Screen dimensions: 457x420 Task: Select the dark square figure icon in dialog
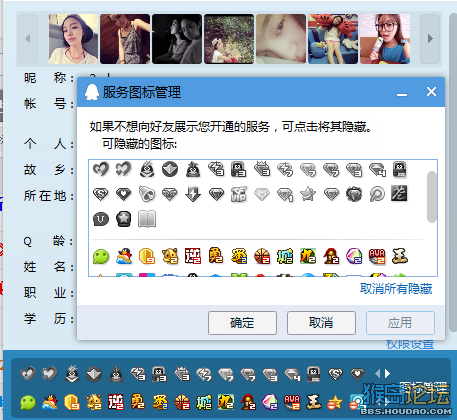(399, 193)
